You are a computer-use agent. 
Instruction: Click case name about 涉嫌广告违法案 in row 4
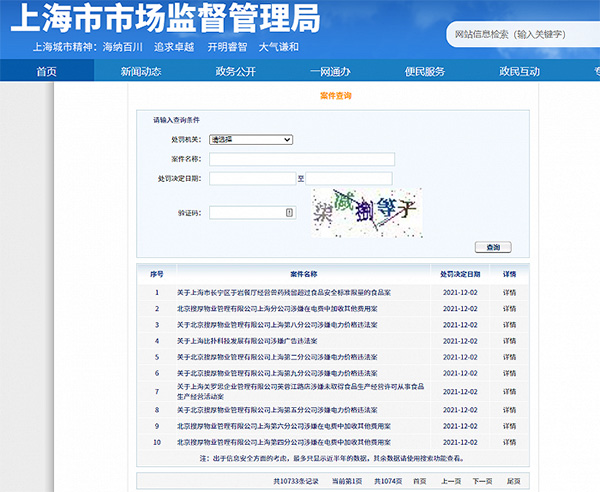(247, 341)
